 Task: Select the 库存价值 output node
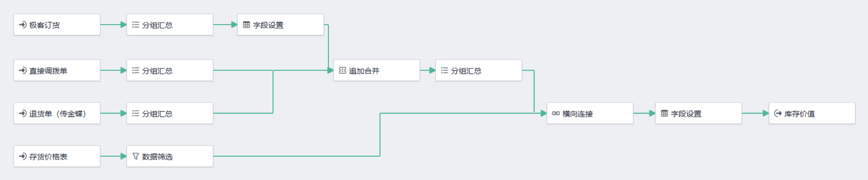tap(812, 114)
